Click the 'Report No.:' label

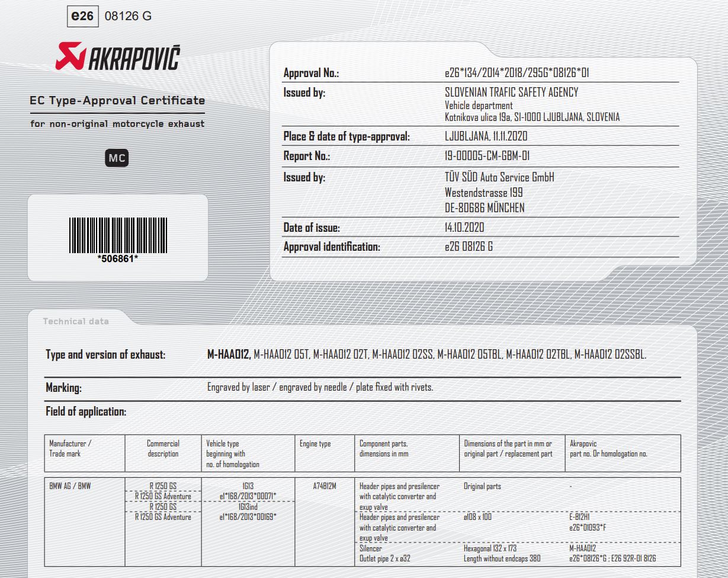[306, 157]
